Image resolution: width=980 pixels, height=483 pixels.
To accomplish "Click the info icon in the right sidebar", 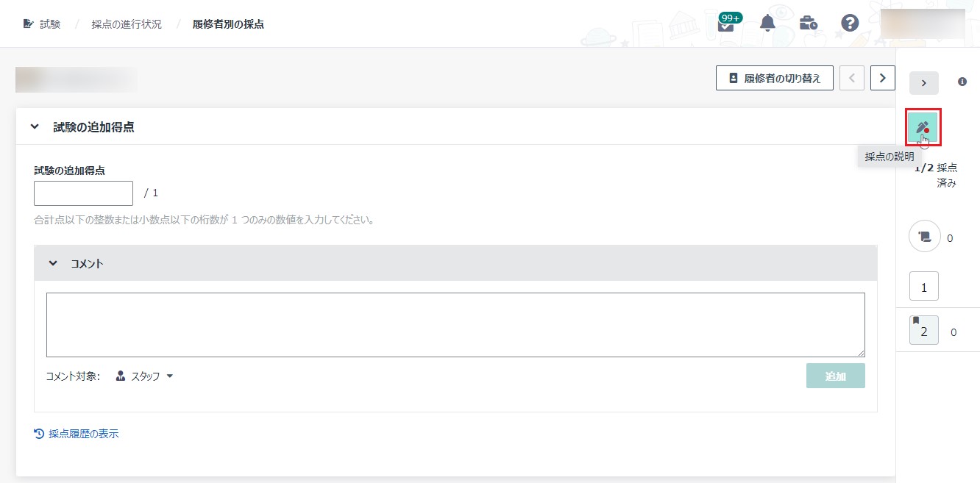I will (961, 82).
